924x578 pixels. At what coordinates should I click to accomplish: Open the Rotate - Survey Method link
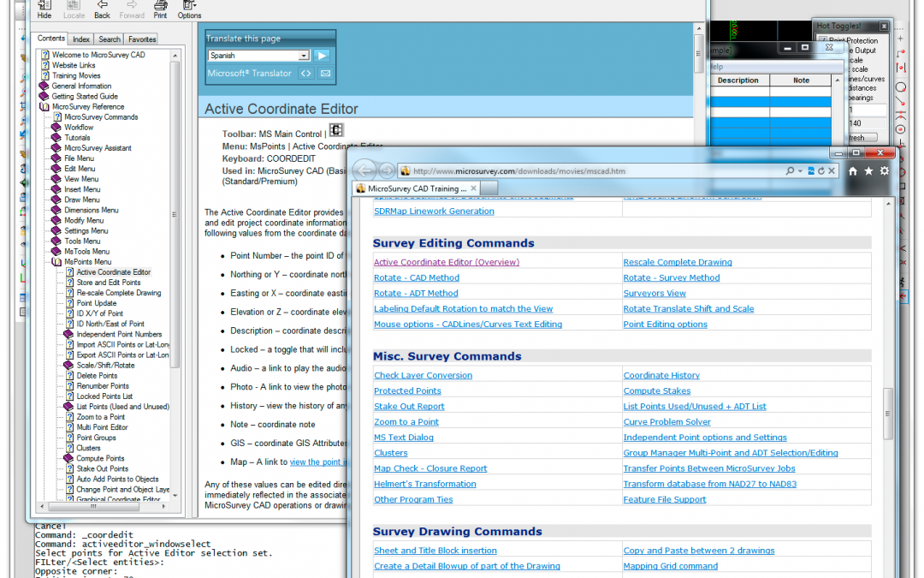pos(671,278)
